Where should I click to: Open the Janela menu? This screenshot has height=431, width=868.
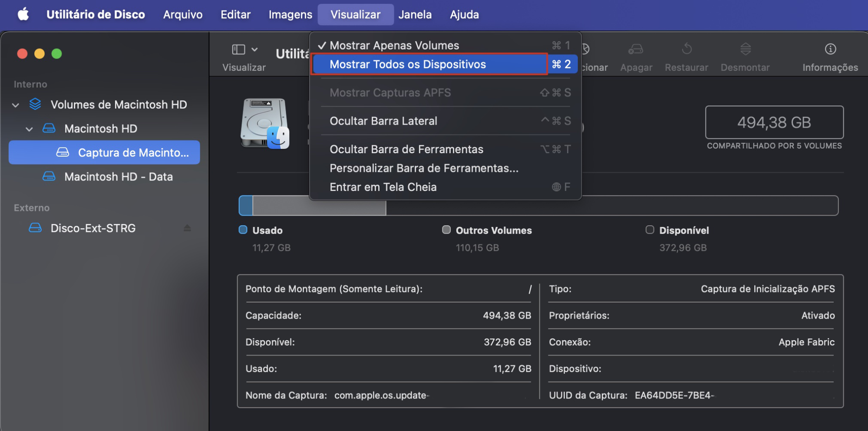tap(415, 14)
